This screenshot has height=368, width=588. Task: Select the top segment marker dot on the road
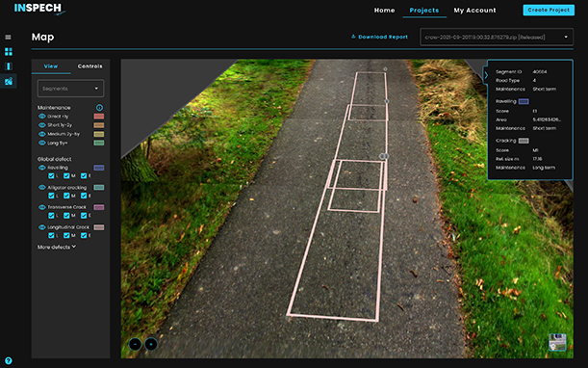tap(385, 69)
